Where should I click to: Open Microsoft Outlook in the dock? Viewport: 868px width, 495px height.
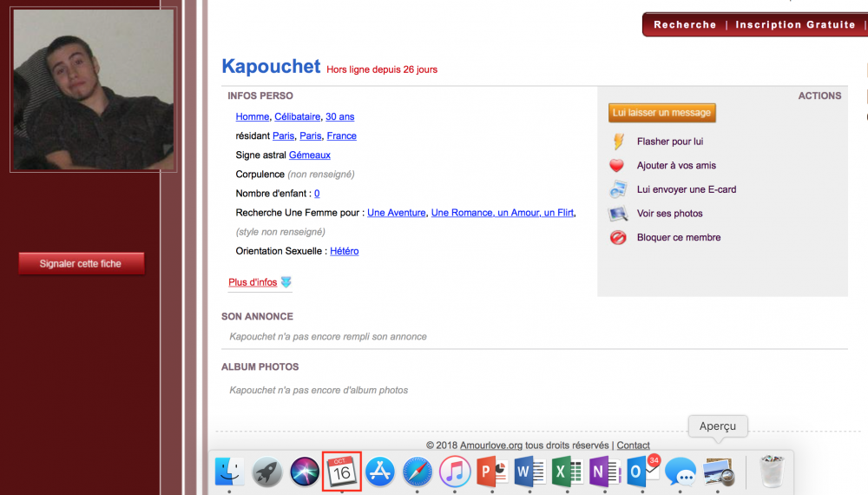642,472
